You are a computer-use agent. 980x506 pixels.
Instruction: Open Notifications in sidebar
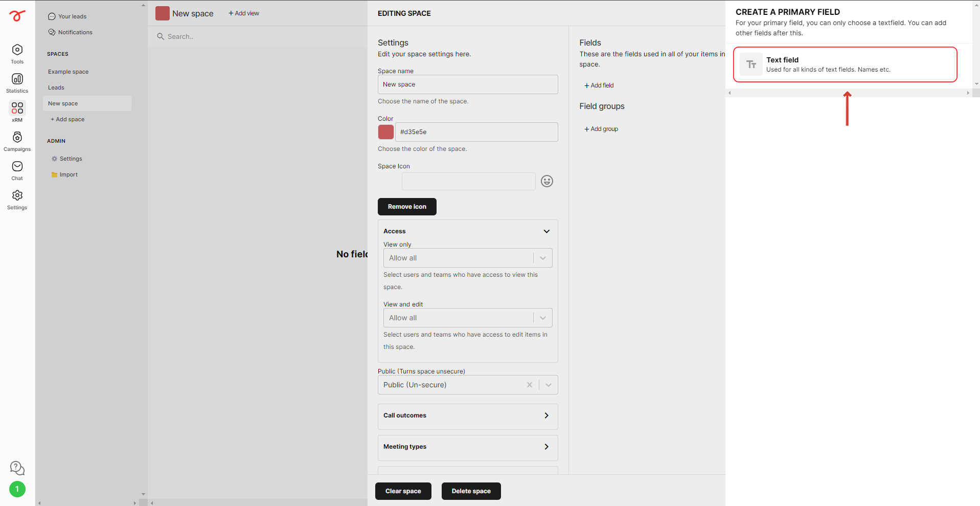pyautogui.click(x=70, y=32)
